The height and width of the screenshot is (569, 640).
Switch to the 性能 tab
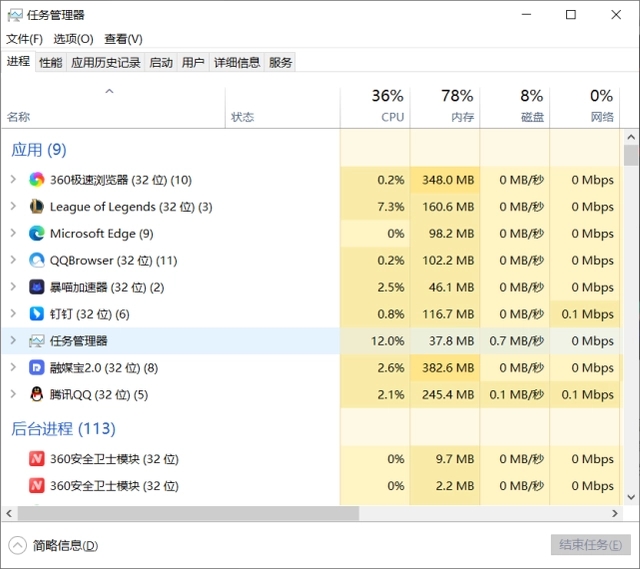pos(51,62)
